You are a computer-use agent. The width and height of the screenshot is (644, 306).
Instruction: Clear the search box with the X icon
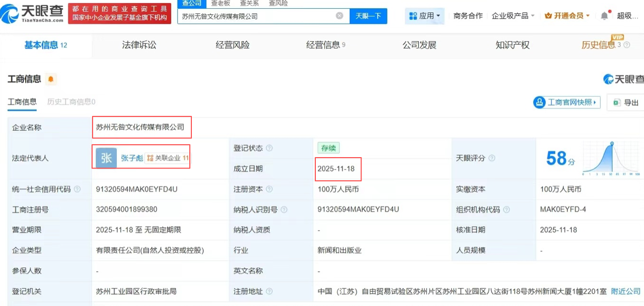[339, 16]
